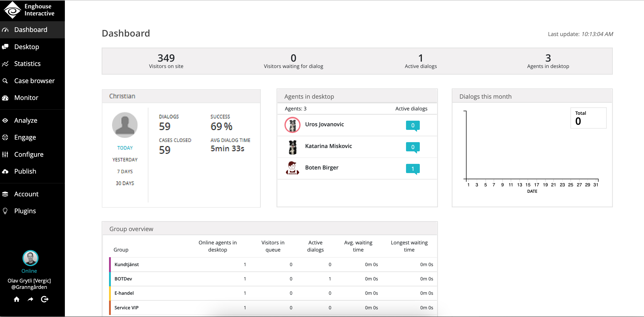Click the forward arrow icon below username
644x317 pixels.
30,299
